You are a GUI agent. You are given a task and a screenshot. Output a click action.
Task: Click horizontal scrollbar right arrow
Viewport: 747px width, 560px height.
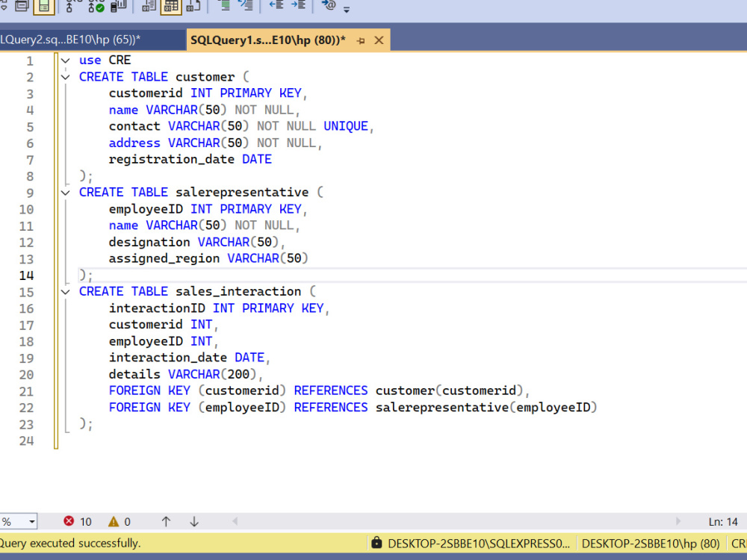(x=678, y=521)
